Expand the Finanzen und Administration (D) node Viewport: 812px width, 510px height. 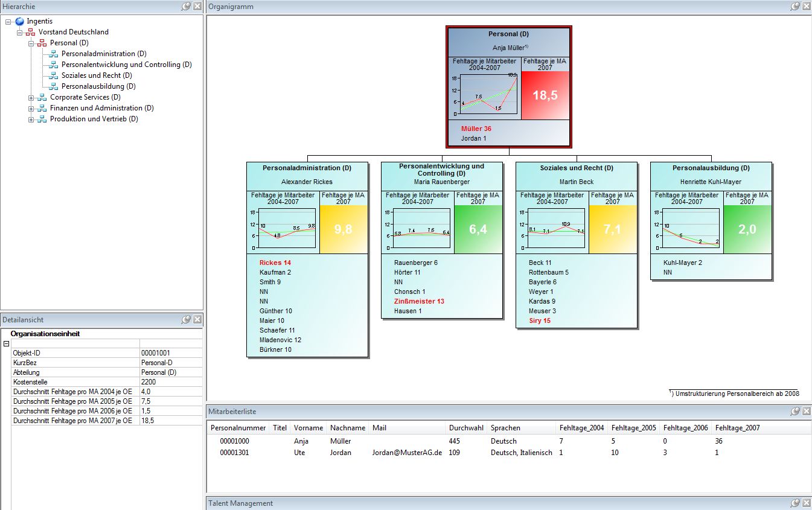(x=31, y=108)
